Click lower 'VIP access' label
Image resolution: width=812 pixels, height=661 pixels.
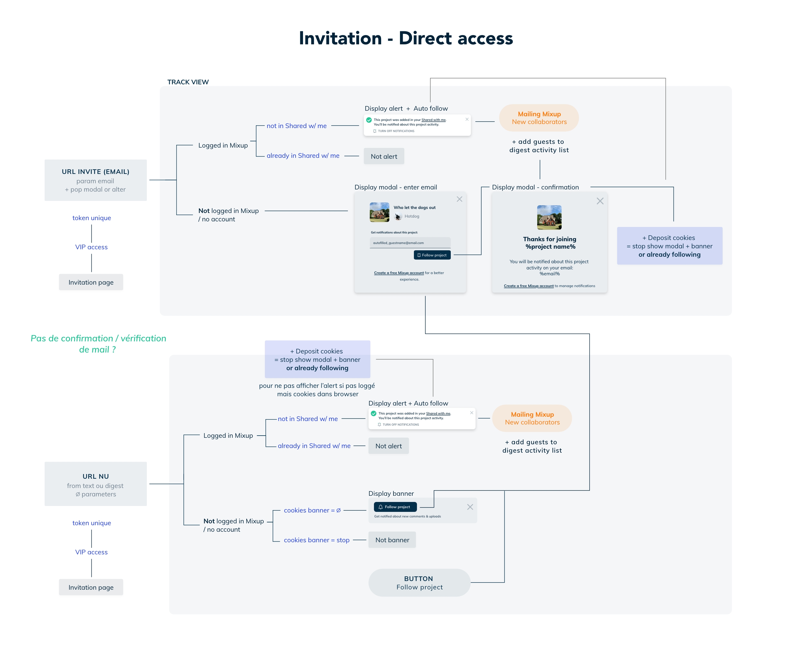point(91,552)
